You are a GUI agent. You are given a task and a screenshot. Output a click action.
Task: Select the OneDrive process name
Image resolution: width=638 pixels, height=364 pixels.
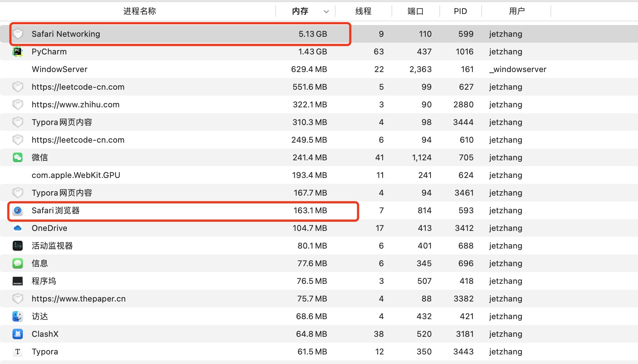[x=49, y=228]
